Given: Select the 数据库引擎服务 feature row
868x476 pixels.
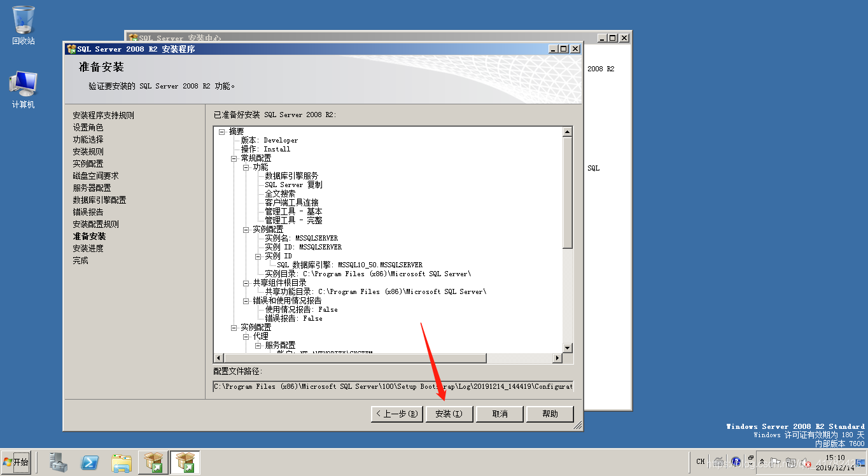Looking at the screenshot, I should click(291, 176).
